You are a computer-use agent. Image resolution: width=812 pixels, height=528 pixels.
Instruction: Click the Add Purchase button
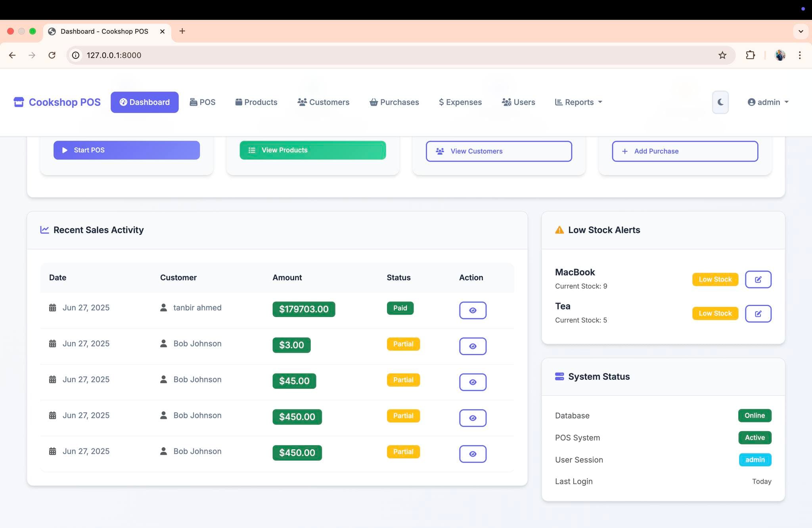(x=685, y=151)
